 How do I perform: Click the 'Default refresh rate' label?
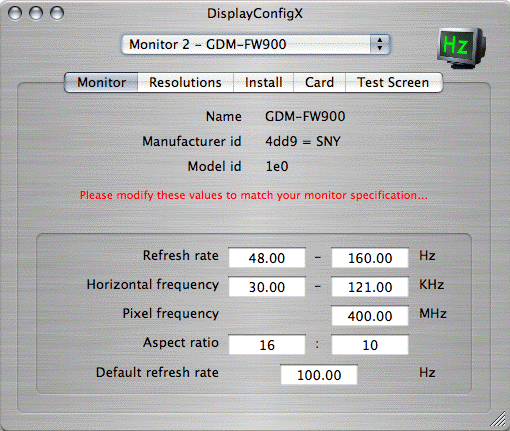point(157,372)
